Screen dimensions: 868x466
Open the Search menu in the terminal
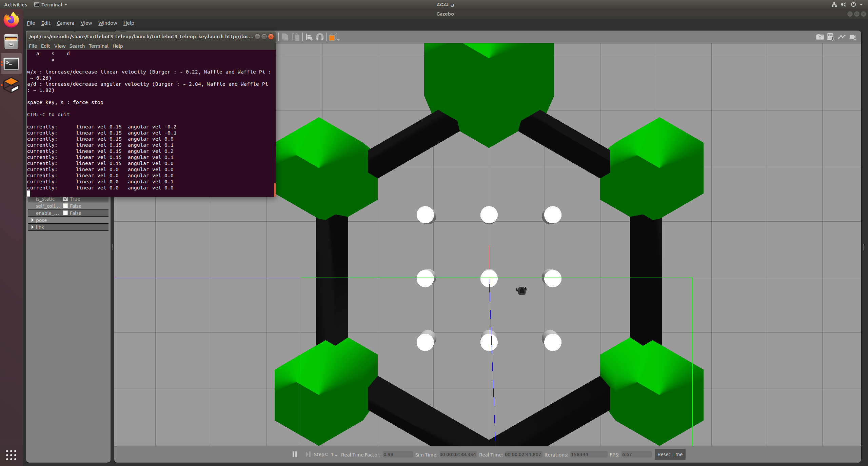click(77, 46)
